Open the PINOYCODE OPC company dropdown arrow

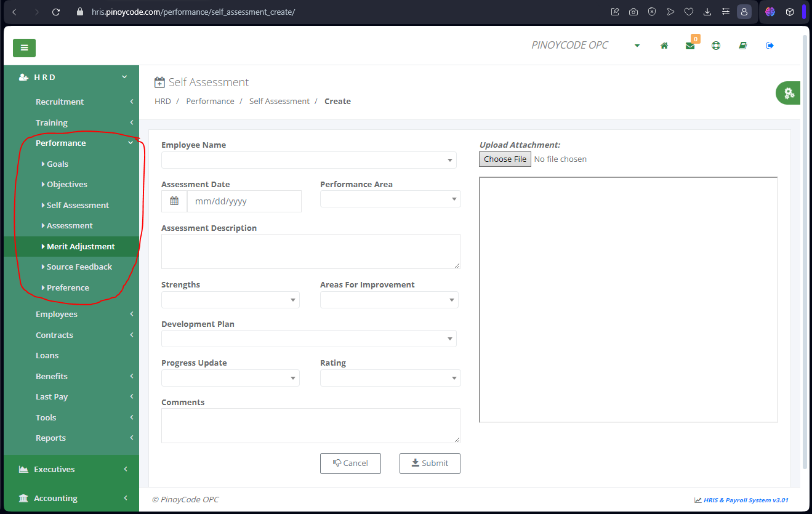[637, 46]
